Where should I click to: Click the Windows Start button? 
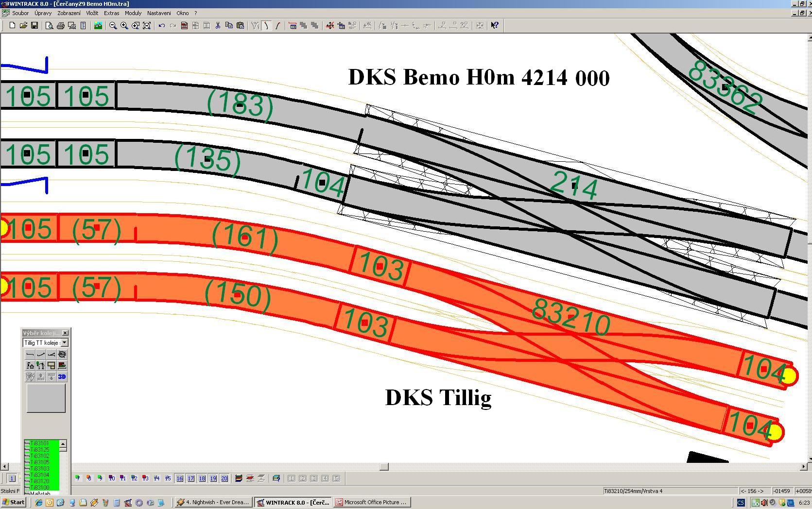tap(14, 502)
